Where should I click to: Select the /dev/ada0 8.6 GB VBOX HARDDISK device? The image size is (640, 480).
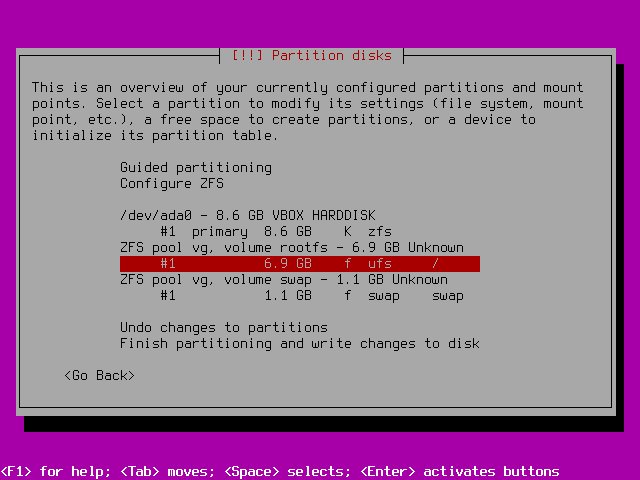[248, 216]
